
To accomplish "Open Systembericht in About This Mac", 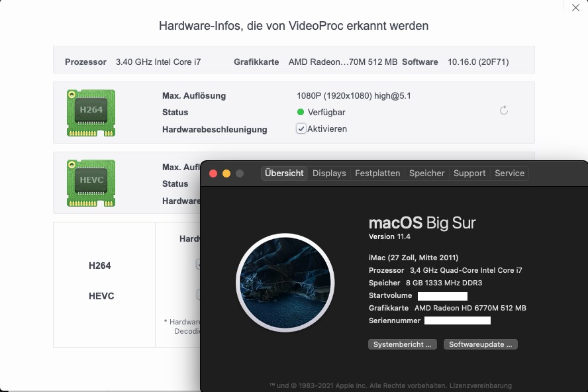I will pos(403,344).
